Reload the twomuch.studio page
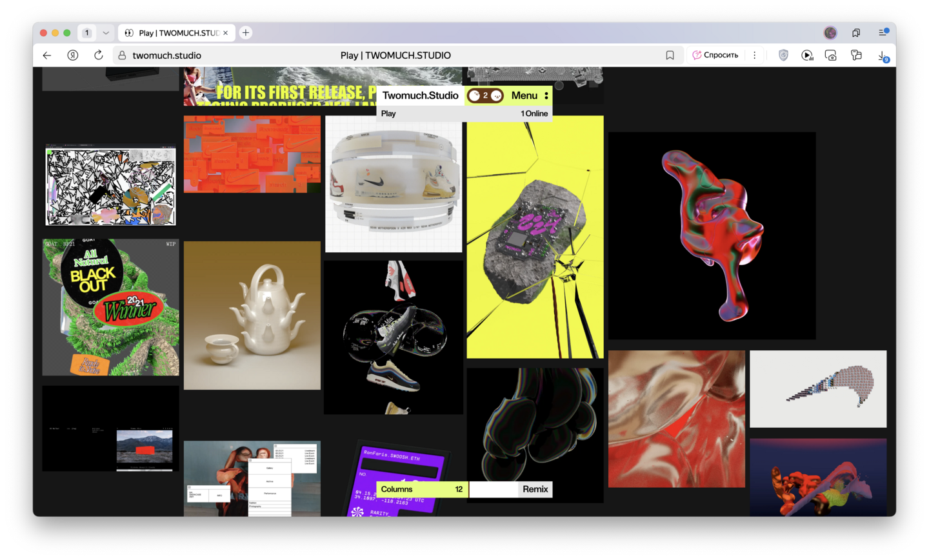 pos(98,55)
